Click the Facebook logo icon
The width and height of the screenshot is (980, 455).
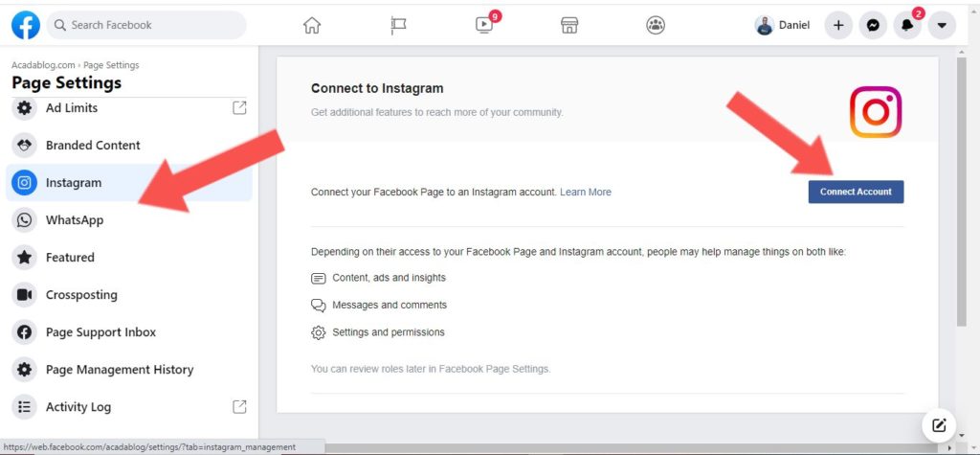point(26,25)
